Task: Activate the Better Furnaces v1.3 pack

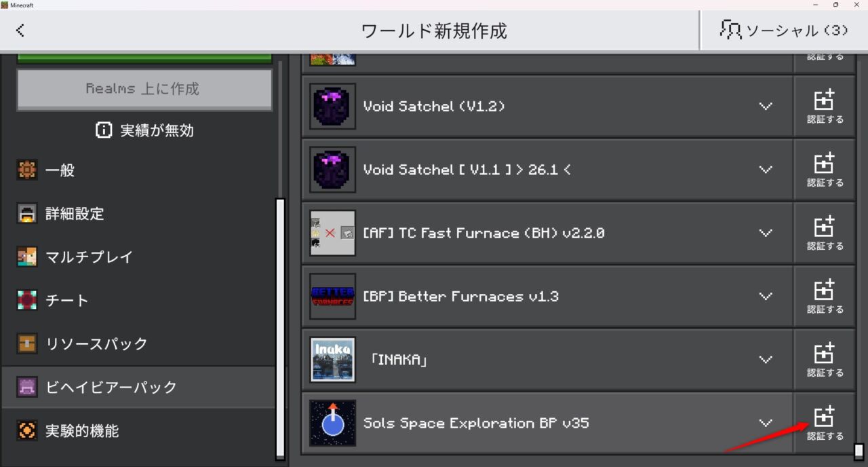Action: tap(825, 297)
